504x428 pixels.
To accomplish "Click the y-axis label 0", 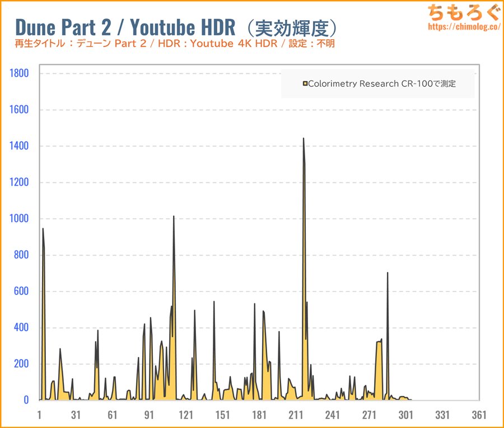I will pyautogui.click(x=26, y=399).
